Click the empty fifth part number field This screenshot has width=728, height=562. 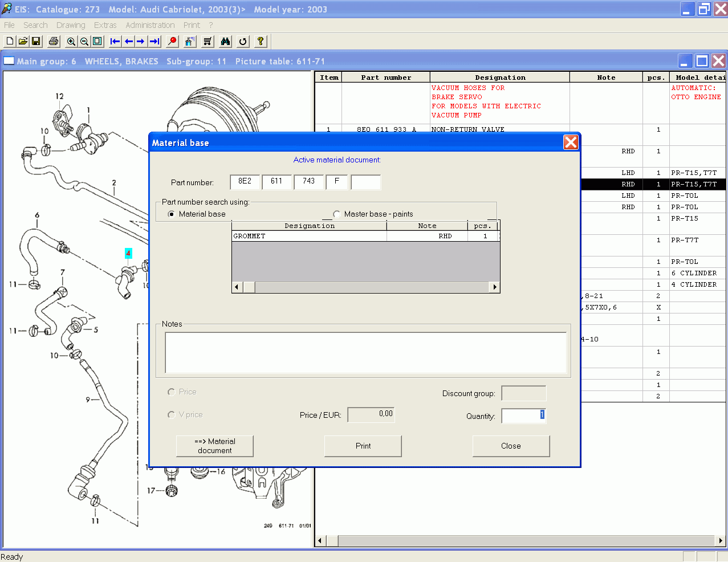click(365, 182)
